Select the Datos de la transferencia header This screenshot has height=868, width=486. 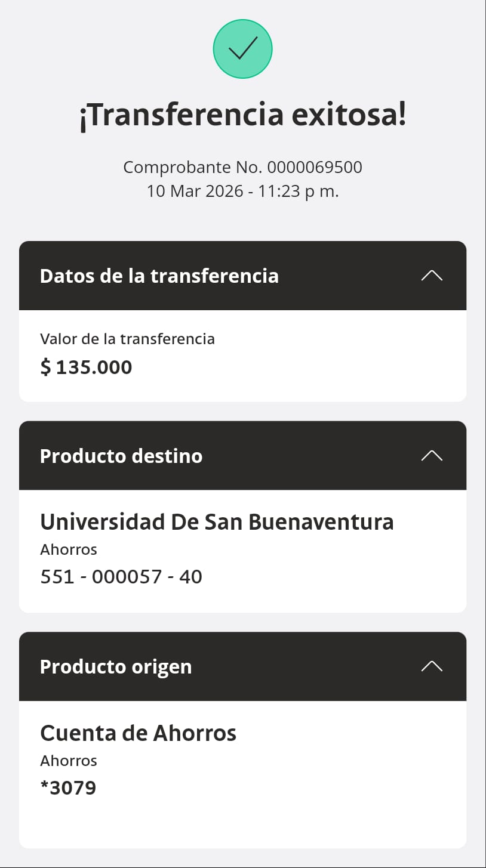click(243, 276)
